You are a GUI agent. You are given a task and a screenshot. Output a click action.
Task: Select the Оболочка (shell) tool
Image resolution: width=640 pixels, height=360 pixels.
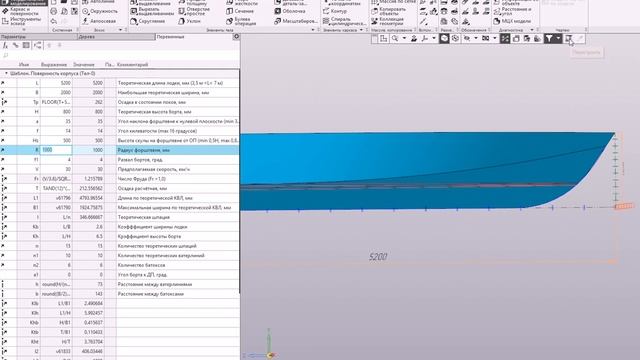click(289, 11)
